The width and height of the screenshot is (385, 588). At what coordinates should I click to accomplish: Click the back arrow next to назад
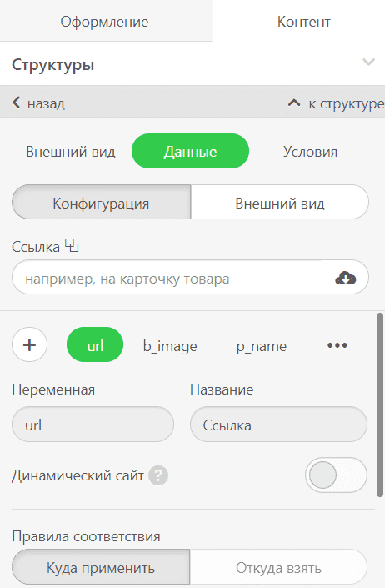(16, 103)
